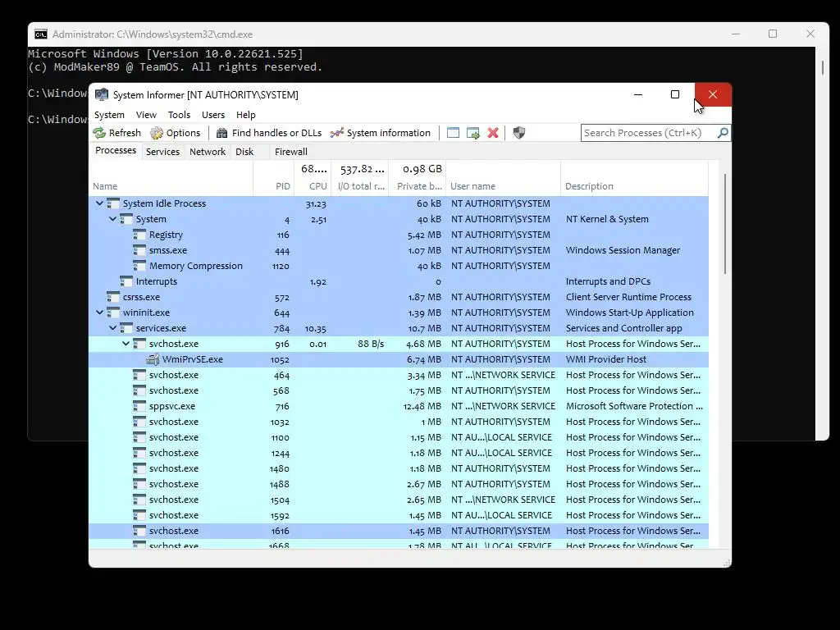
Task: Click the 88 B/s I/O value
Action: pyautogui.click(x=371, y=344)
